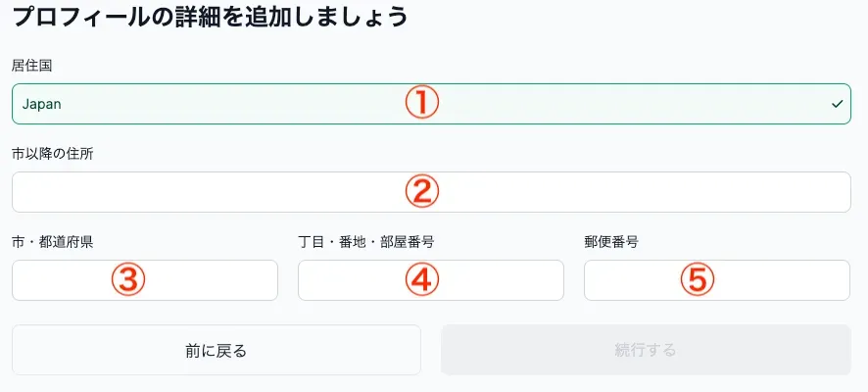Click the 続行する continue button
This screenshot has width=868, height=392.
(646, 350)
